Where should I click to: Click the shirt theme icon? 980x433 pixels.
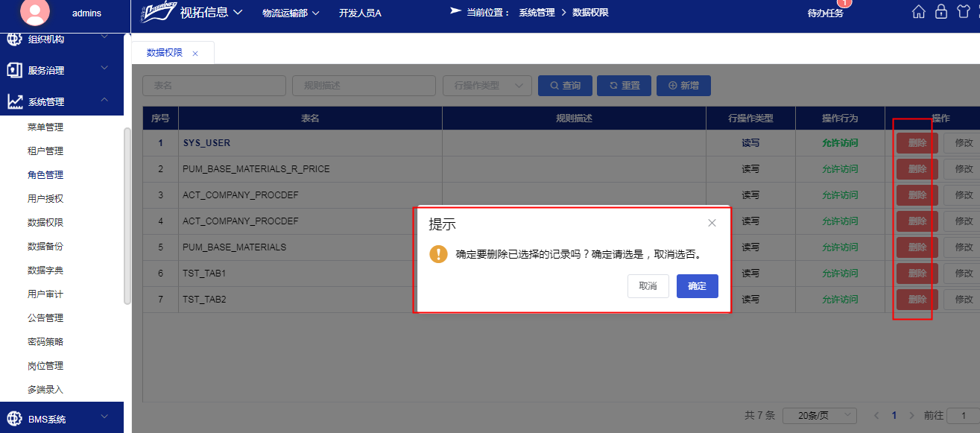point(962,12)
